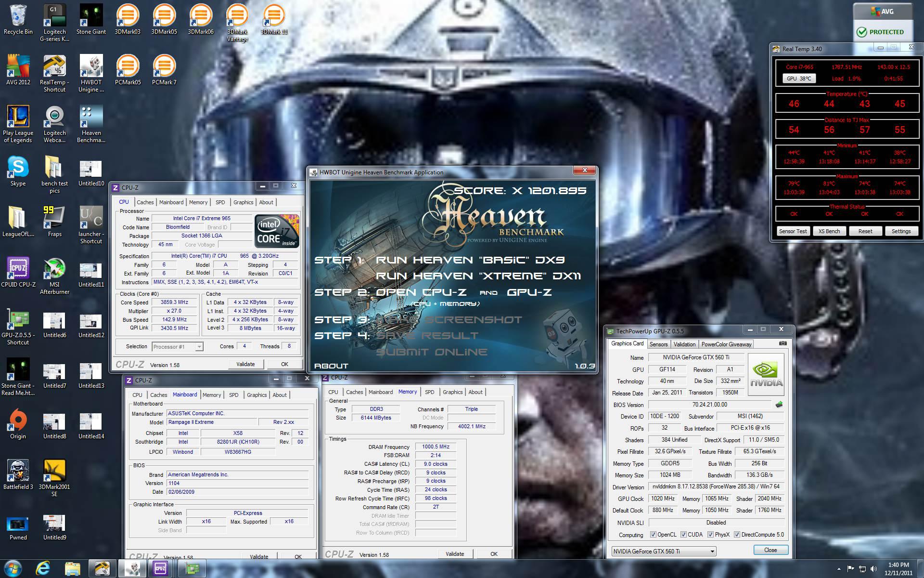Viewport: 924px width, 578px height.
Task: Launch Battlefield 3 desktop icon
Action: pos(18,475)
